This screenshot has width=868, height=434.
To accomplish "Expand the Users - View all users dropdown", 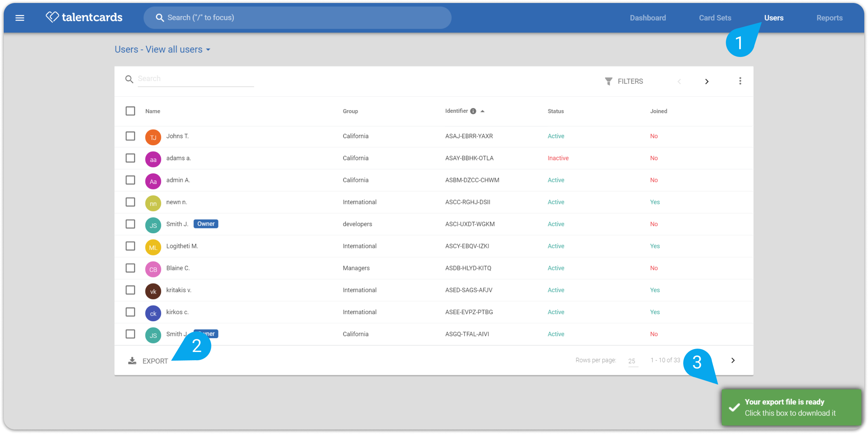I will [x=163, y=49].
